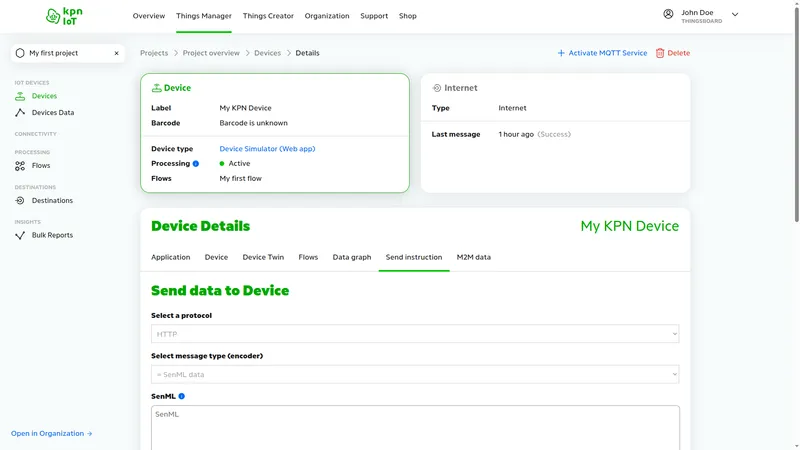Switch to the Application tab

(x=170, y=257)
